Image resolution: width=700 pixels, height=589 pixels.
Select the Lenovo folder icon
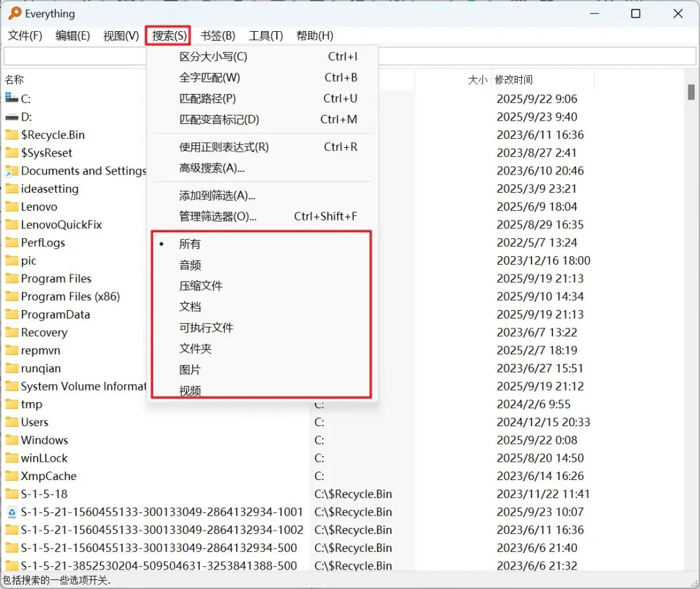point(12,206)
